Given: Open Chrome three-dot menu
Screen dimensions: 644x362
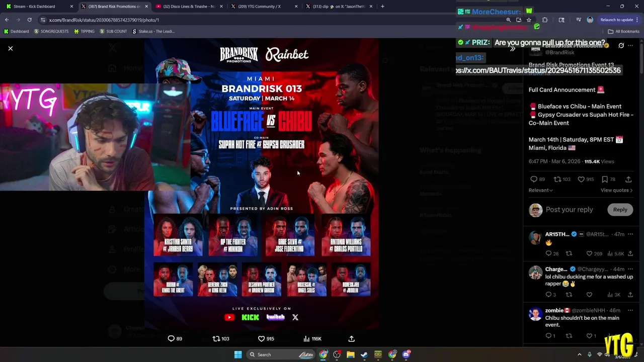Looking at the screenshot, I should (637, 20).
